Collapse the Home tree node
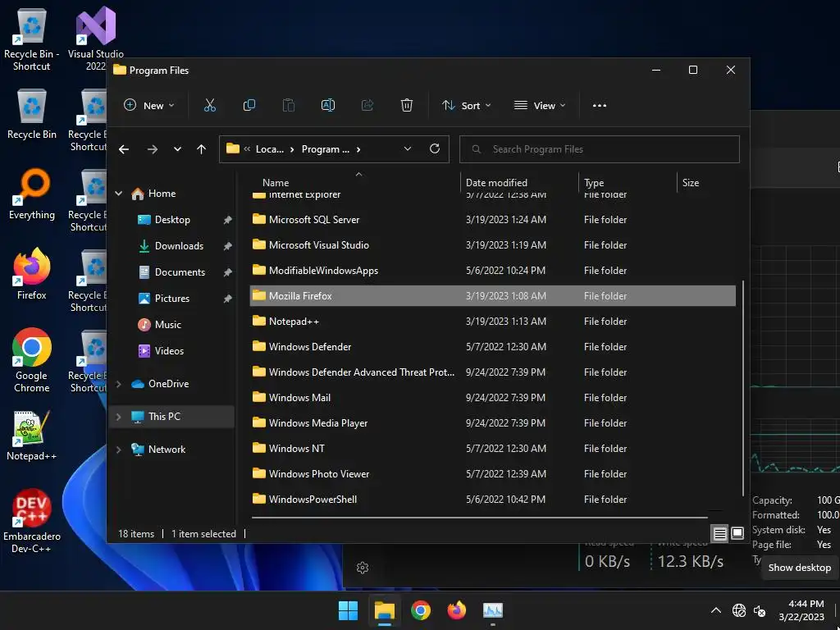Screen dimensions: 840x630 [x=119, y=194]
